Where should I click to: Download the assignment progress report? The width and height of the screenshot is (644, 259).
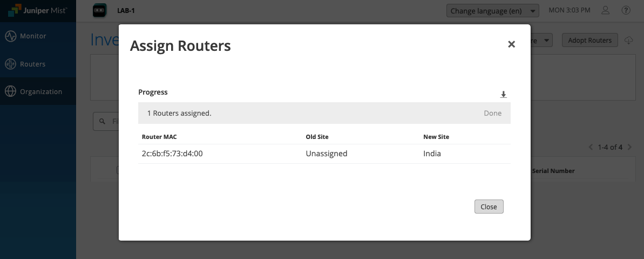pyautogui.click(x=503, y=95)
